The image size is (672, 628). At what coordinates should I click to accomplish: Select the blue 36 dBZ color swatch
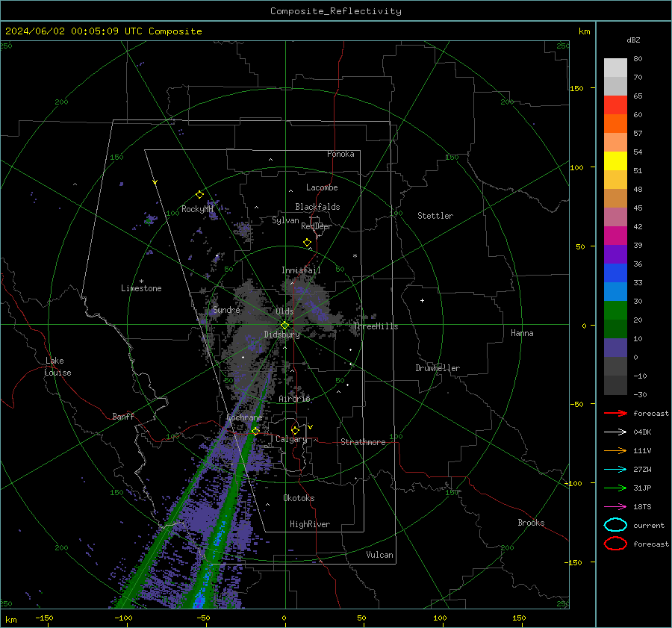coord(615,273)
